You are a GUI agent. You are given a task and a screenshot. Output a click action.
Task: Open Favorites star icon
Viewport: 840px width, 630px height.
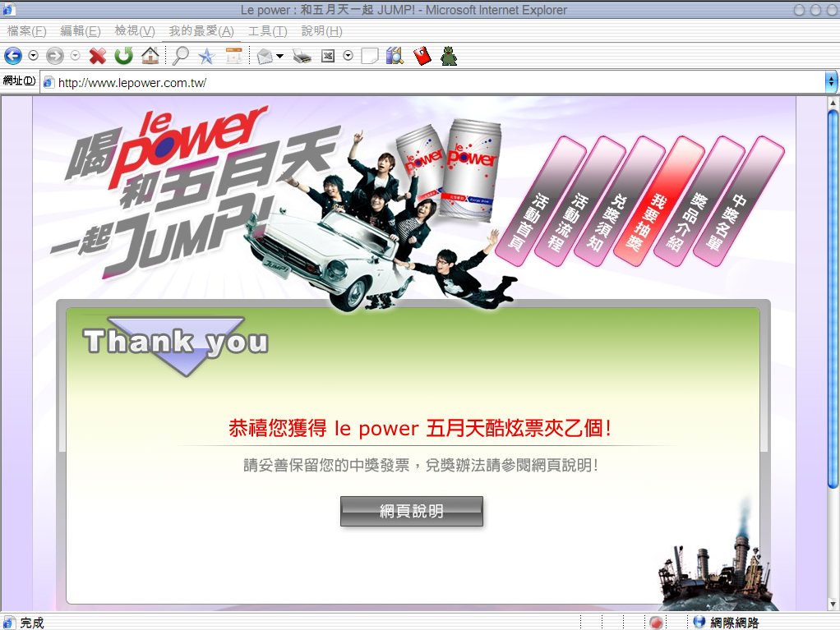click(206, 56)
